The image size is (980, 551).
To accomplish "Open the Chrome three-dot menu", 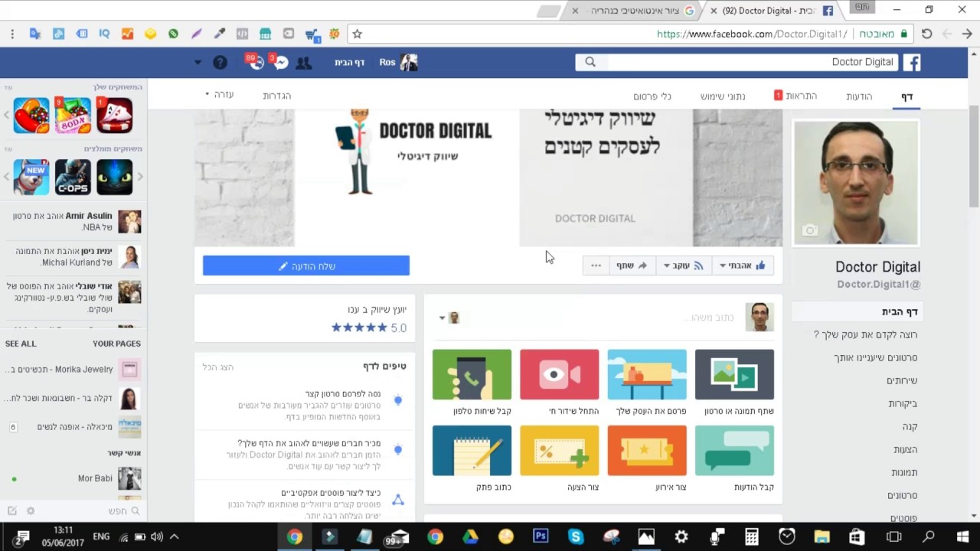I will click(12, 34).
